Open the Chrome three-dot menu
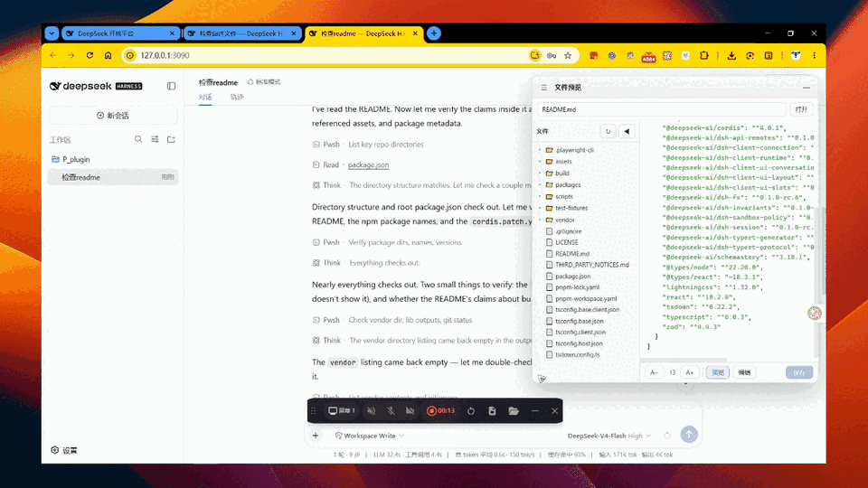Screen dimensions: 868x488 pos(814,55)
